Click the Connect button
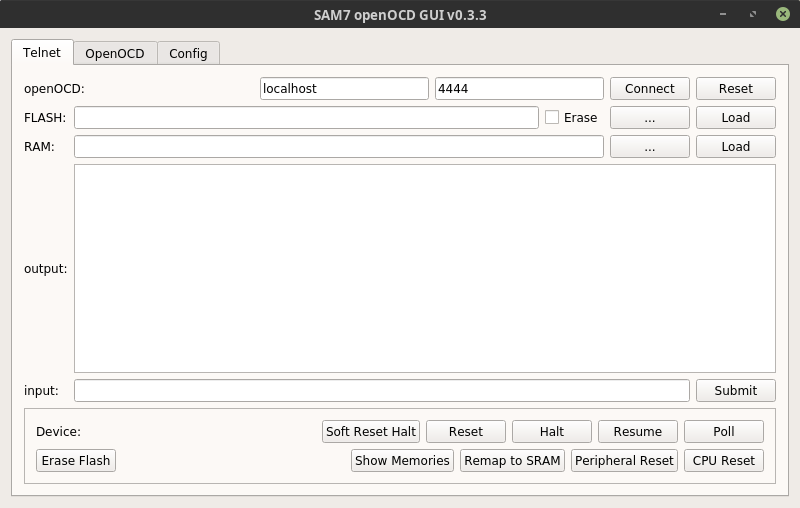 (649, 89)
